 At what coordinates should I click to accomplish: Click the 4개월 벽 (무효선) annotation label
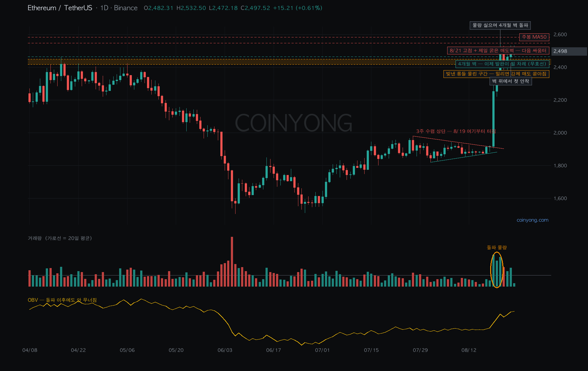pos(502,64)
